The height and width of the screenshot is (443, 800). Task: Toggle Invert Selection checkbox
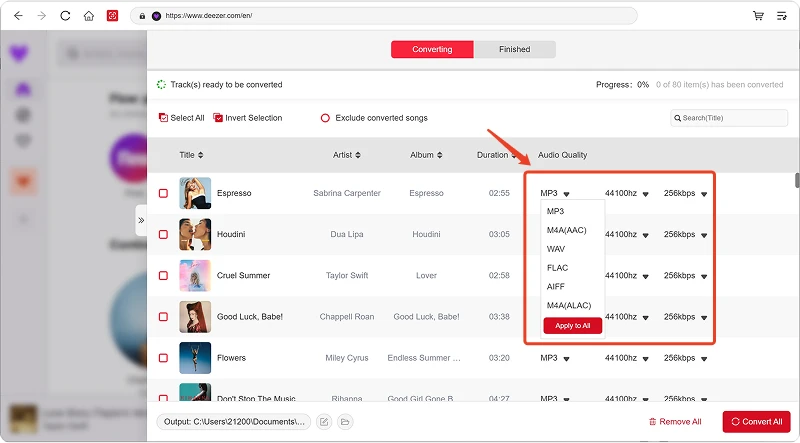coord(218,118)
